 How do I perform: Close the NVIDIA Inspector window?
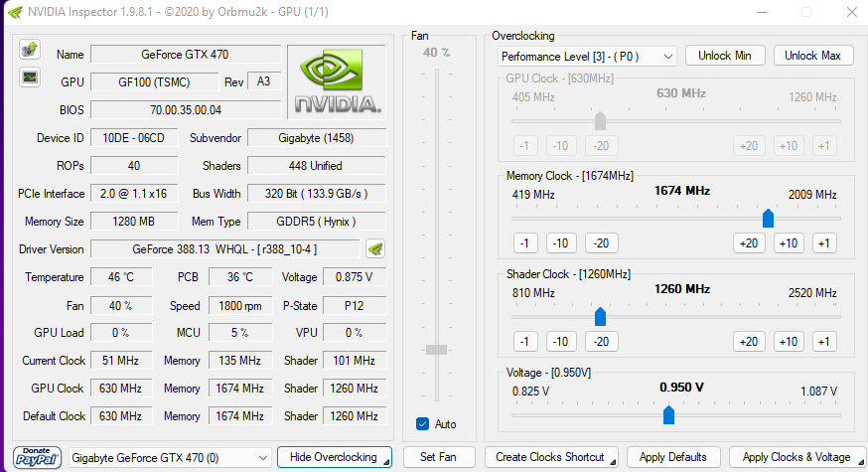point(852,12)
